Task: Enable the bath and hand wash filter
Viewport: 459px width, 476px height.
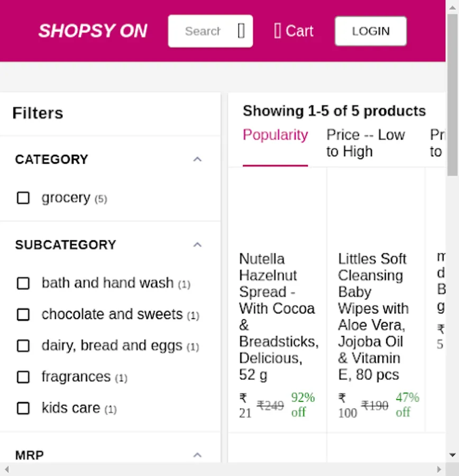Action: coord(23,283)
